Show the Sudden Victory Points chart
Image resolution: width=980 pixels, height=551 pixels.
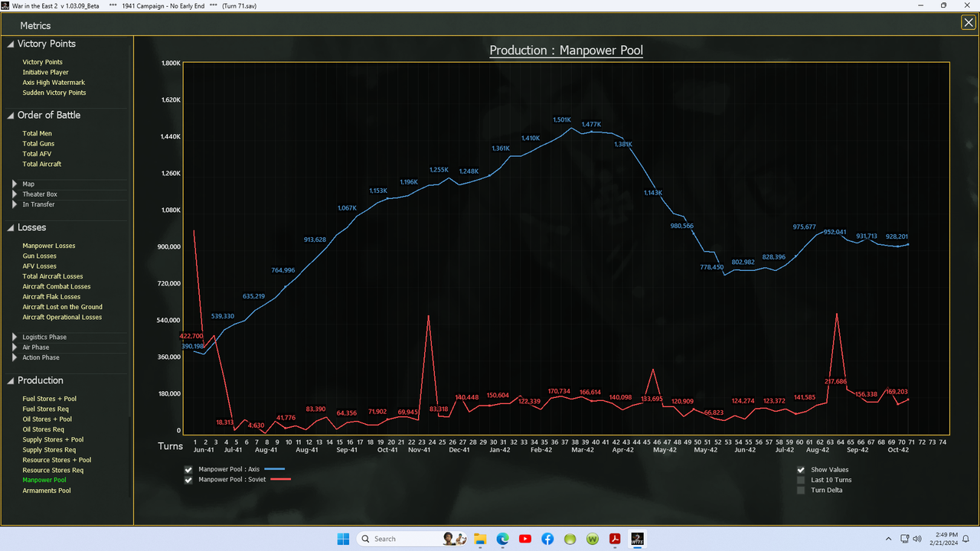pyautogui.click(x=54, y=93)
